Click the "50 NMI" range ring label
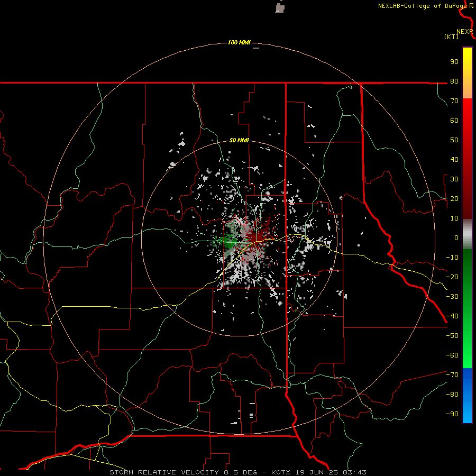The image size is (476, 476). (x=239, y=140)
